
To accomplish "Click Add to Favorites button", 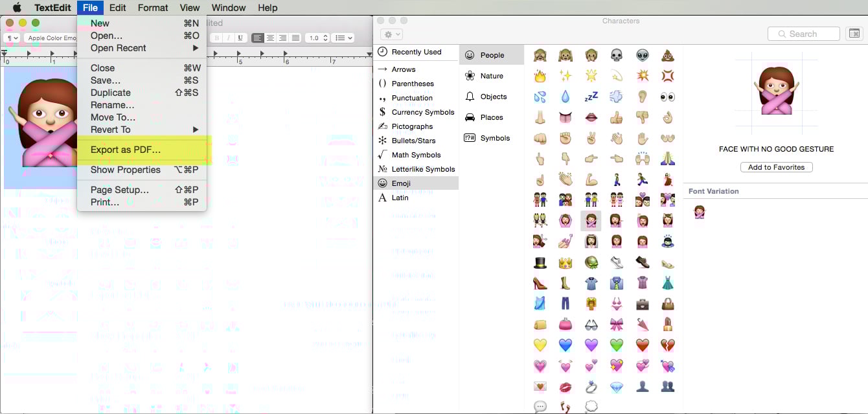I will click(776, 167).
